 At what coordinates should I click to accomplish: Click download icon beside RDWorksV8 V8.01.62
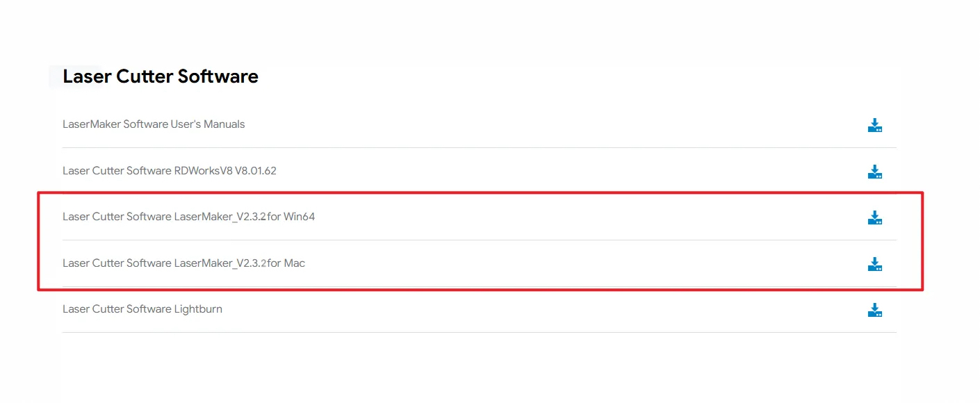[874, 172]
